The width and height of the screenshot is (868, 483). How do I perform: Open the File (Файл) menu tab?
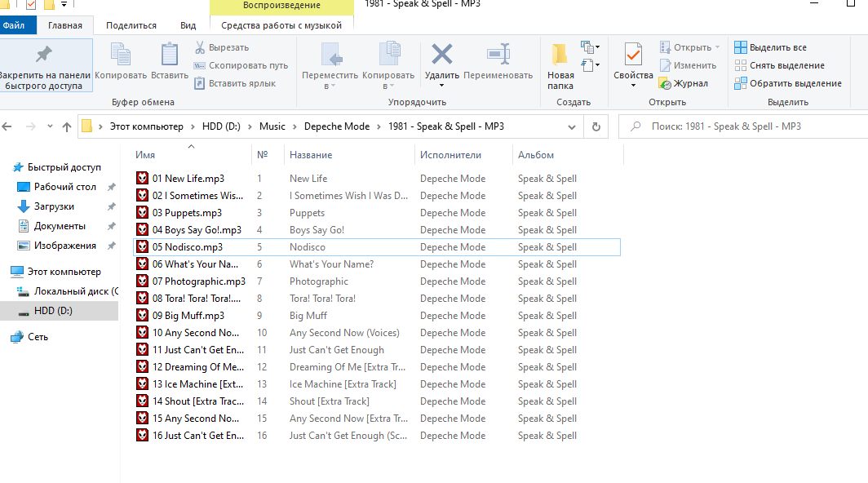pos(14,25)
